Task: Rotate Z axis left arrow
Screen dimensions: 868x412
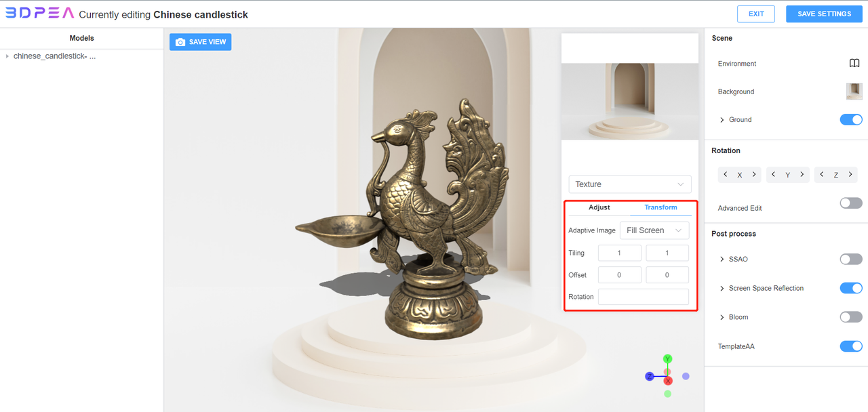Action: pos(822,175)
